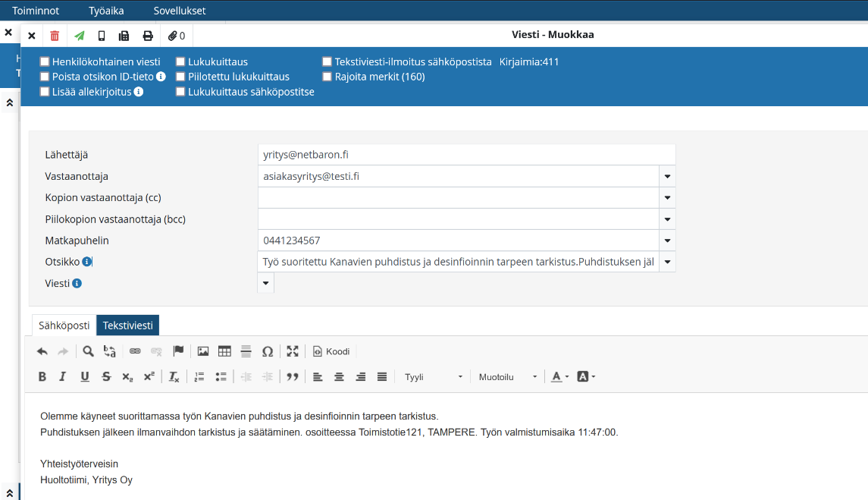
Task: Open the Työaika menu
Action: [105, 11]
